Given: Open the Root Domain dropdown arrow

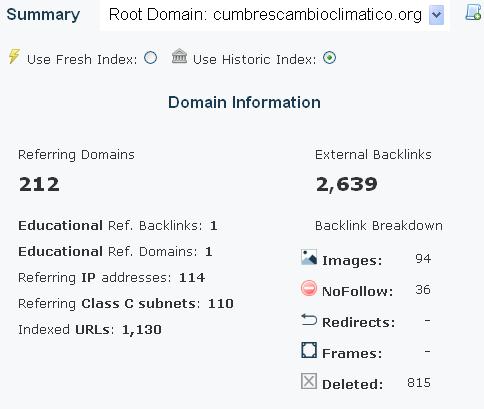Looking at the screenshot, I should [x=436, y=15].
